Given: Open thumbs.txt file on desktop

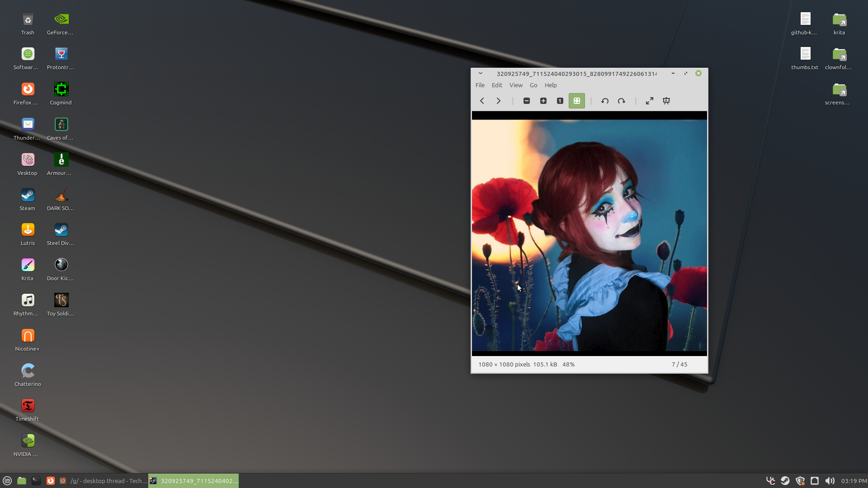Looking at the screenshot, I should click(805, 54).
